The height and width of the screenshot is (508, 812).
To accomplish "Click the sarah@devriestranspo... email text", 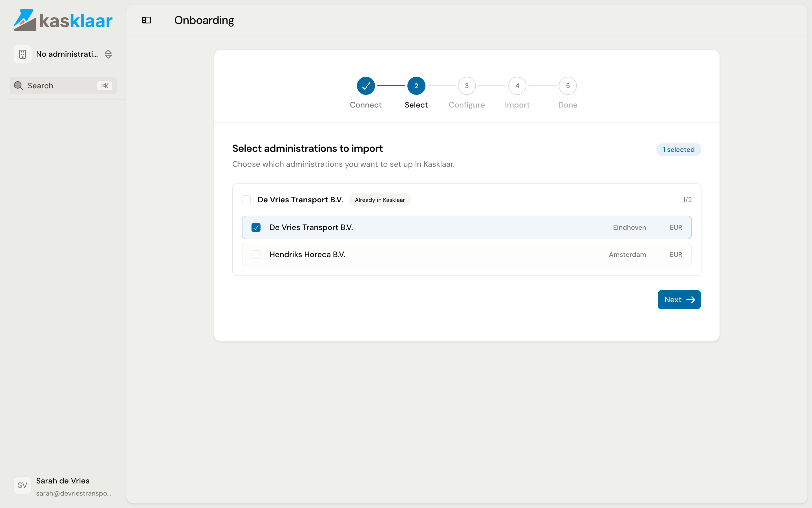I will click(74, 493).
